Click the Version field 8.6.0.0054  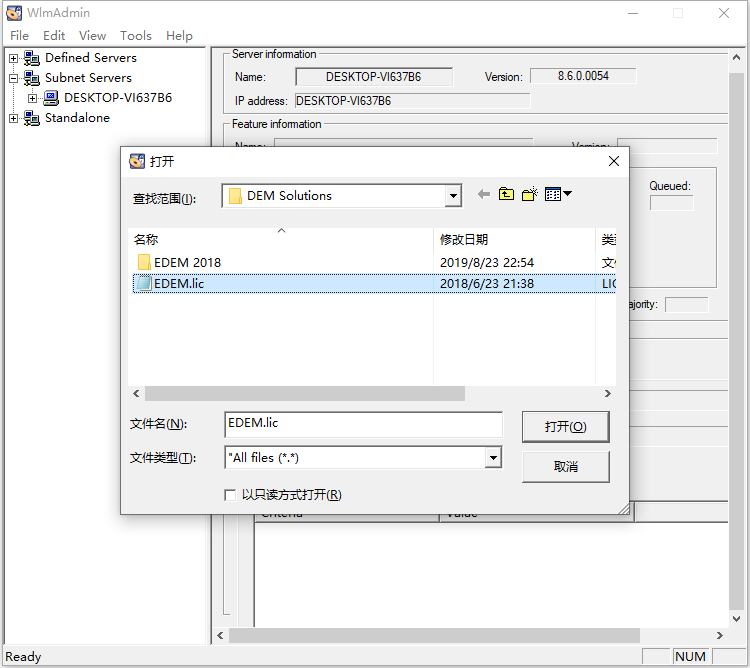click(x=583, y=76)
